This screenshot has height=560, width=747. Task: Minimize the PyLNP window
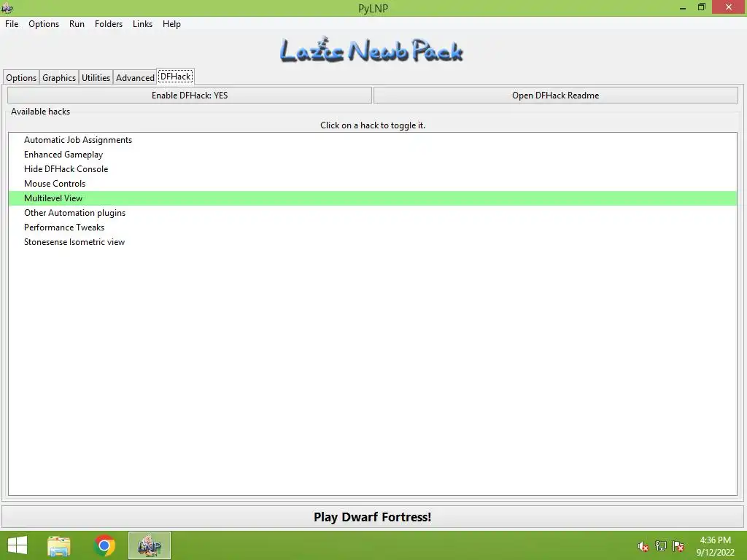point(683,7)
